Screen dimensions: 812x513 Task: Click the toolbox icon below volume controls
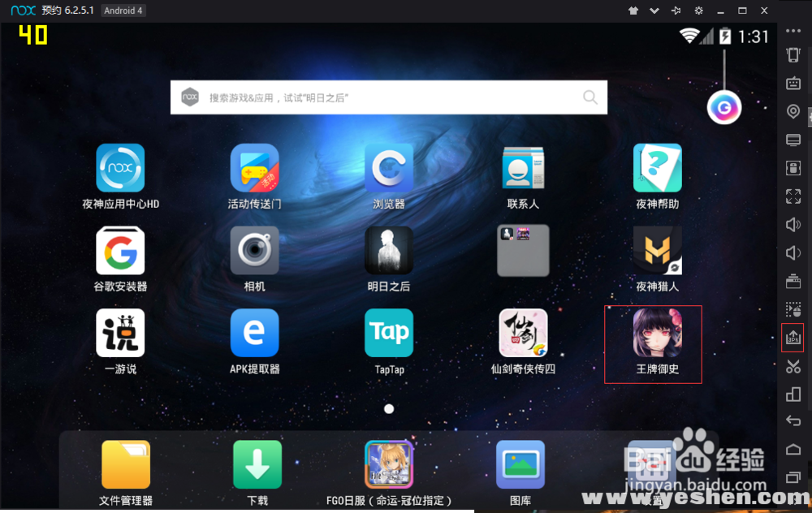(793, 281)
